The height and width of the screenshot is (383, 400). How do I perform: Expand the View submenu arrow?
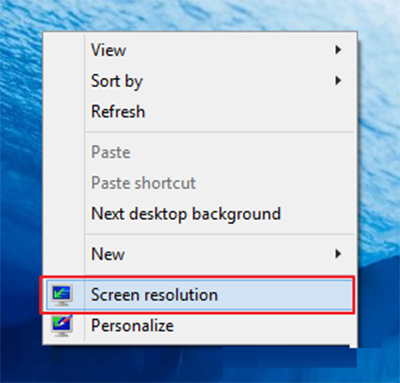point(338,50)
